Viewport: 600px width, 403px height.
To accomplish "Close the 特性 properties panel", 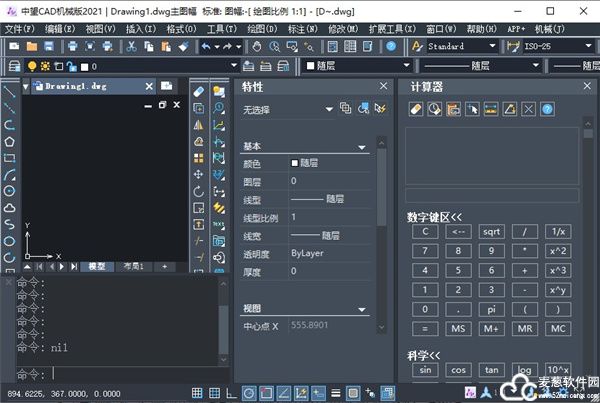I will 384,86.
